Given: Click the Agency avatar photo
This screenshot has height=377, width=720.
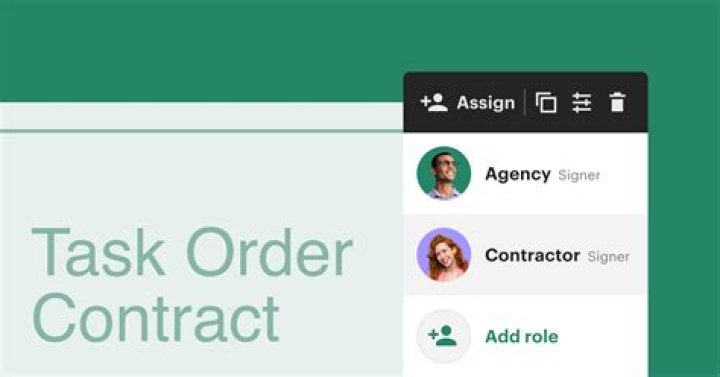Looking at the screenshot, I should (x=444, y=173).
